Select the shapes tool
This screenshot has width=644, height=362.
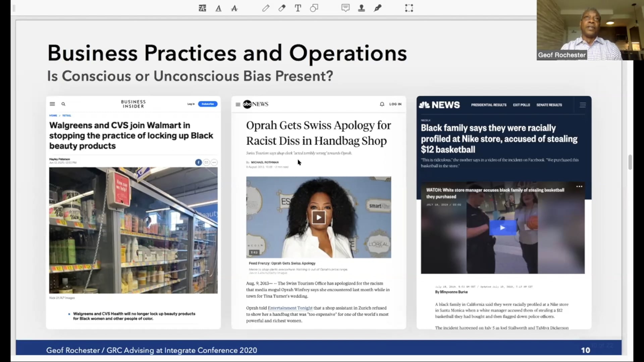point(314,8)
